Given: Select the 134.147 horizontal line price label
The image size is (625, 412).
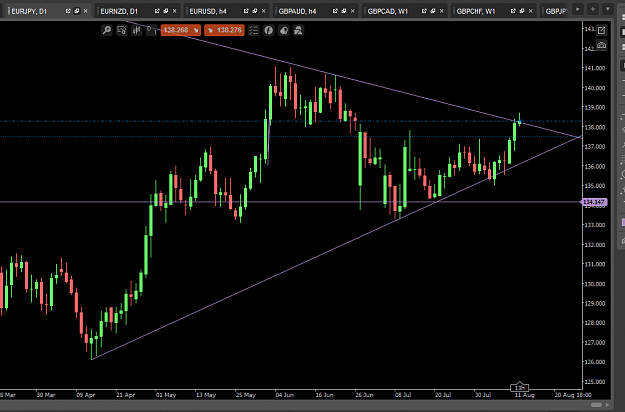Looking at the screenshot, I should 594,202.
